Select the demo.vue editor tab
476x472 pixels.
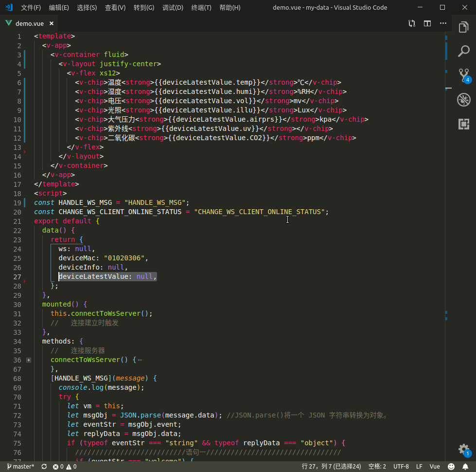click(29, 23)
